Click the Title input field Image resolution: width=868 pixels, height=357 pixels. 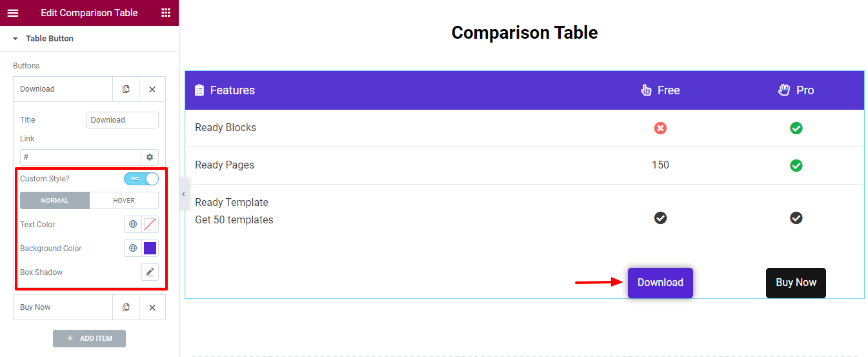[122, 120]
